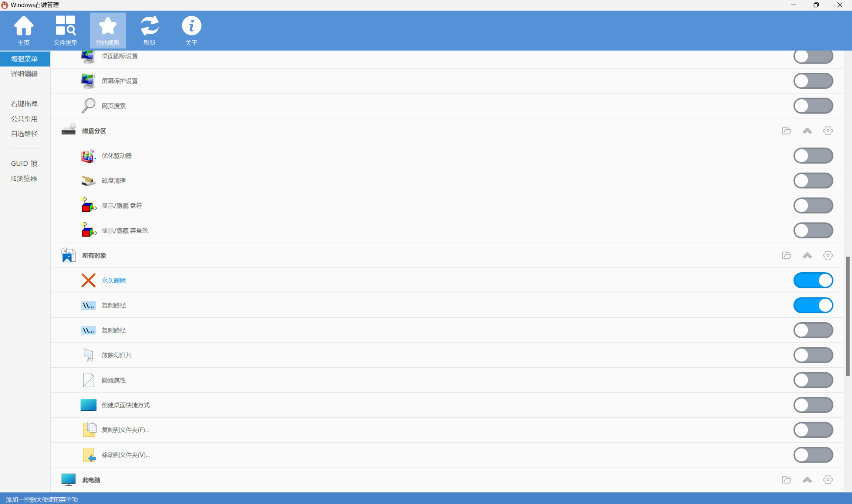852x504 pixels.
Task: Open the 右键拖拽 sidebar item
Action: click(24, 104)
